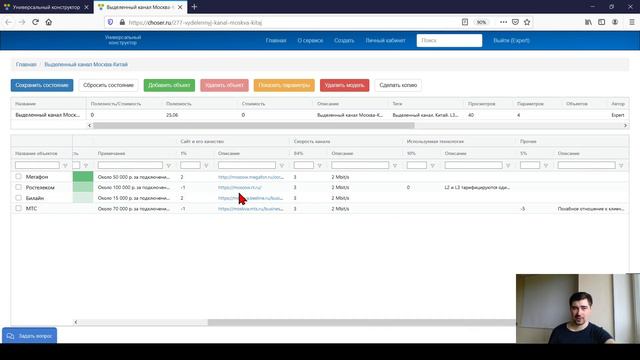Click the Сделать копию button
The image size is (640, 360).
398,85
